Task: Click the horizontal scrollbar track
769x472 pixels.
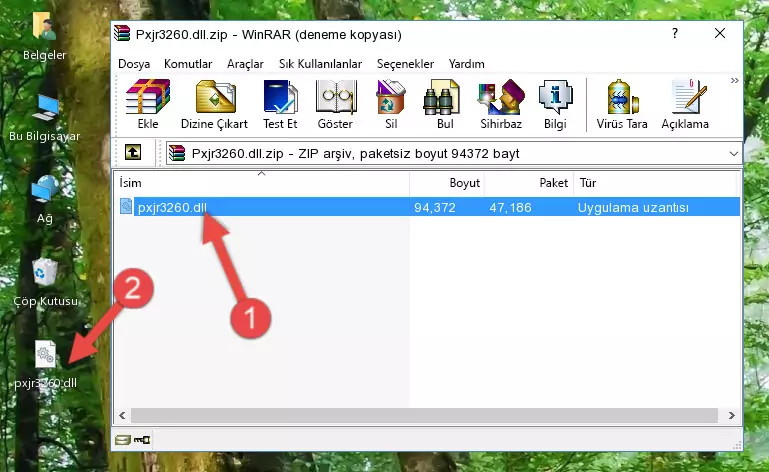Action: coord(424,415)
